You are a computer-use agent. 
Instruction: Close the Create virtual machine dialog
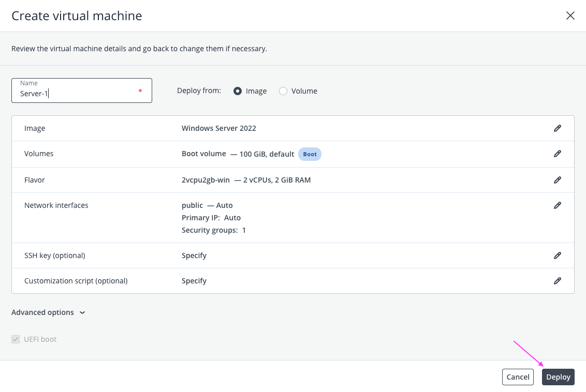(x=570, y=16)
